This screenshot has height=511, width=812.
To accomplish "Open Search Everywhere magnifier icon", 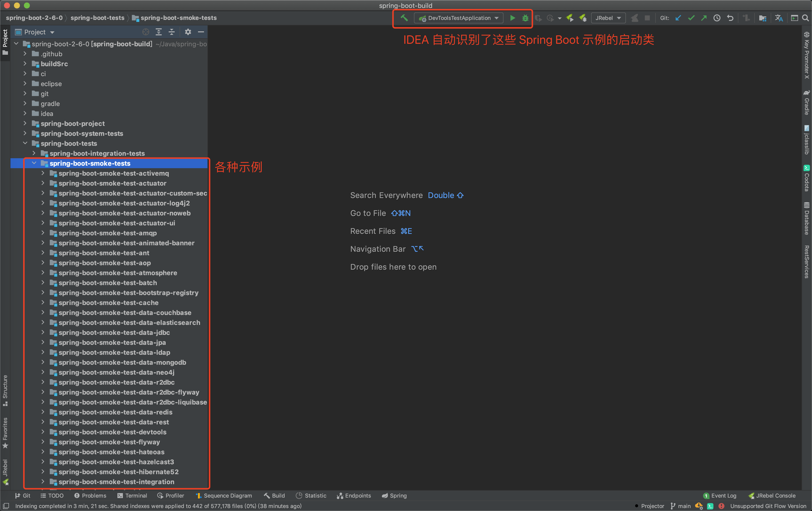I will pyautogui.click(x=805, y=18).
